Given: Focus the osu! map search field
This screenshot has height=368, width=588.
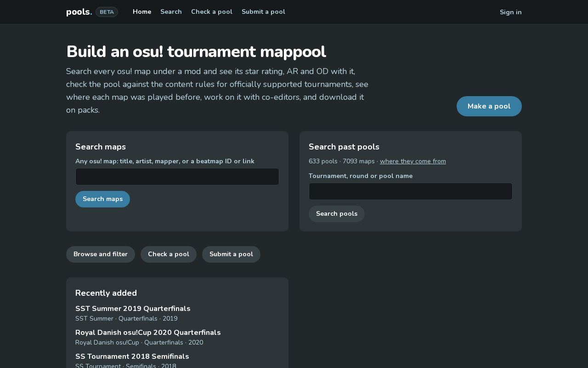Looking at the screenshot, I should 177,177.
